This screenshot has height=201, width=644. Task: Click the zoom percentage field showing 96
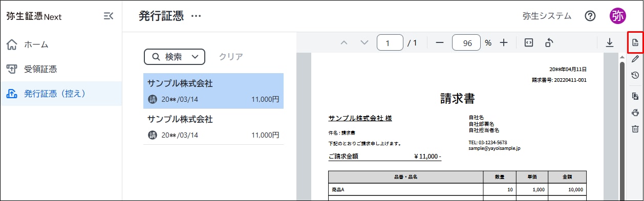tap(466, 43)
